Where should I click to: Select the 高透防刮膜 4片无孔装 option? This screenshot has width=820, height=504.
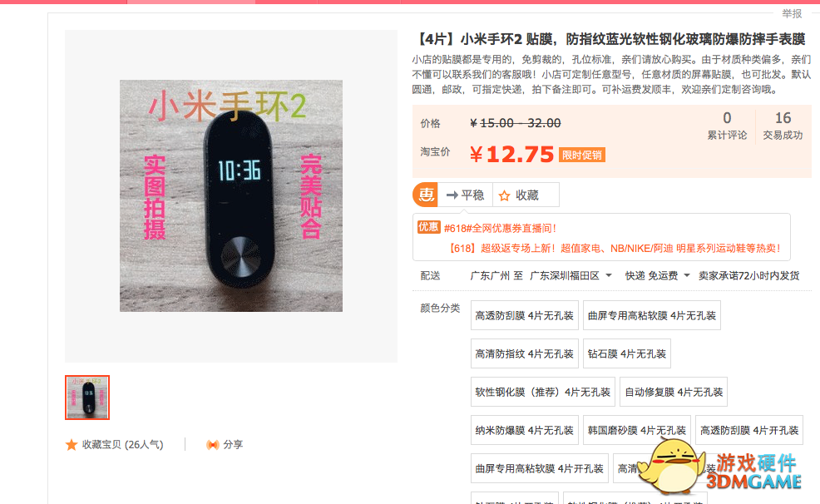525,315
